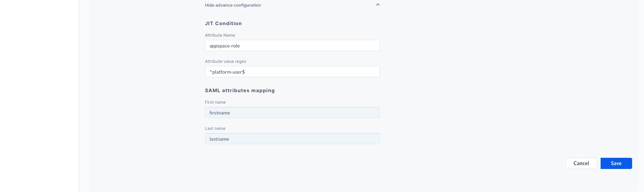The image size is (644, 192).
Task: Click the 'Attribute value regex' label
Action: point(226,61)
